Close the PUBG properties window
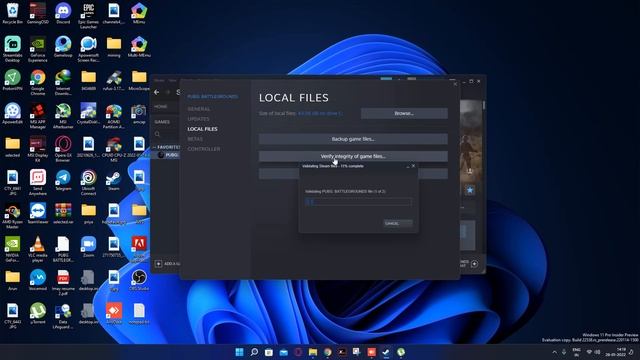 (456, 84)
